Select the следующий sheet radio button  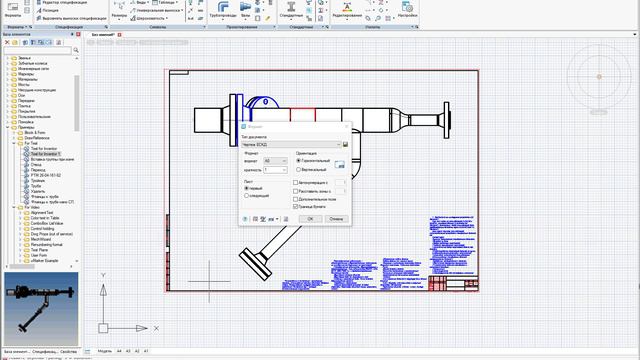pyautogui.click(x=246, y=196)
